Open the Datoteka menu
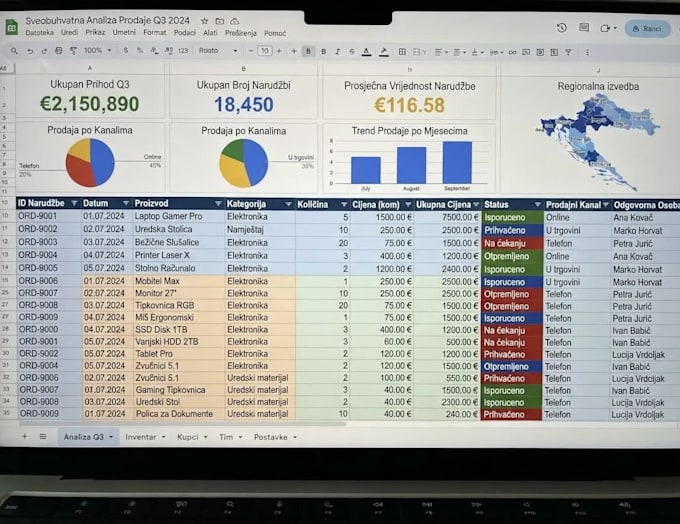 coord(39,33)
